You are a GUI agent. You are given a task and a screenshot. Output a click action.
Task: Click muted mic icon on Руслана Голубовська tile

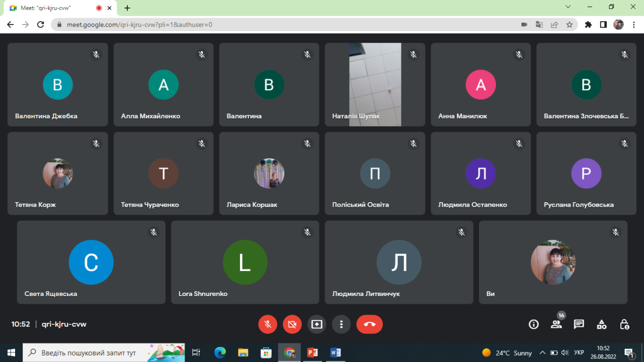pyautogui.click(x=625, y=144)
